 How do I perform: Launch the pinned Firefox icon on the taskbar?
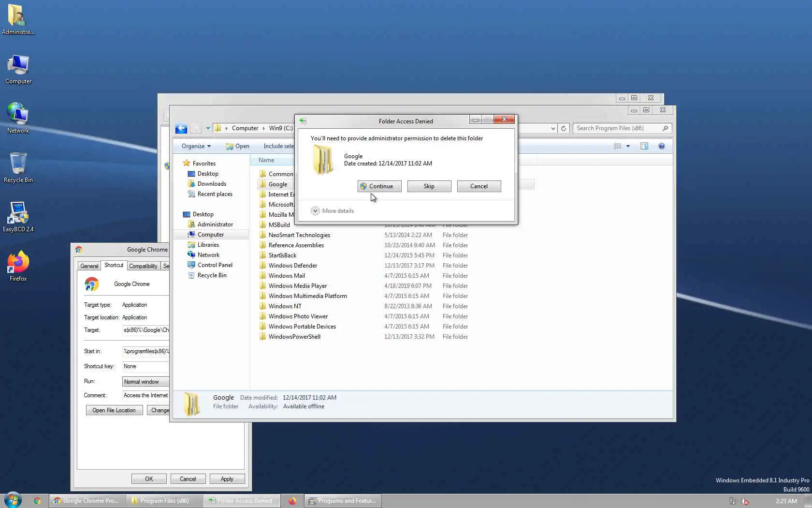pyautogui.click(x=292, y=501)
